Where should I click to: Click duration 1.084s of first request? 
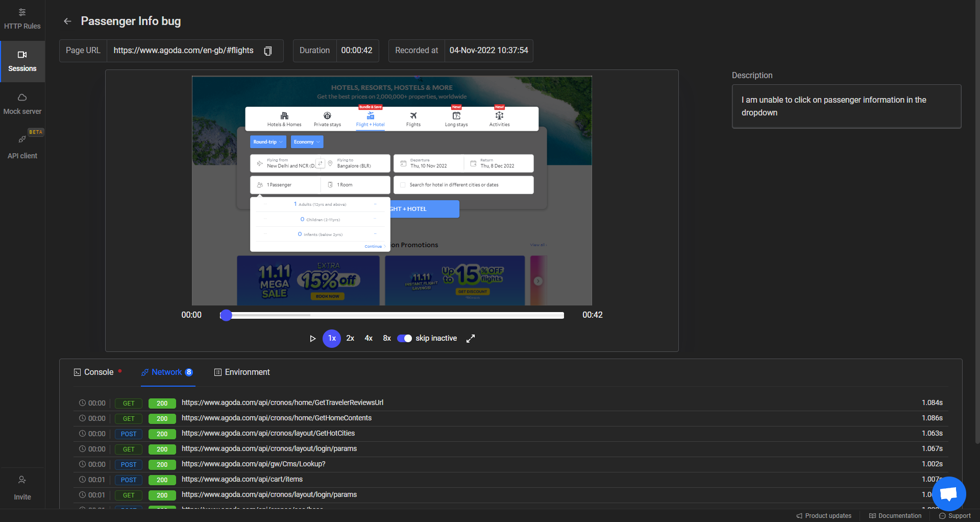932,403
